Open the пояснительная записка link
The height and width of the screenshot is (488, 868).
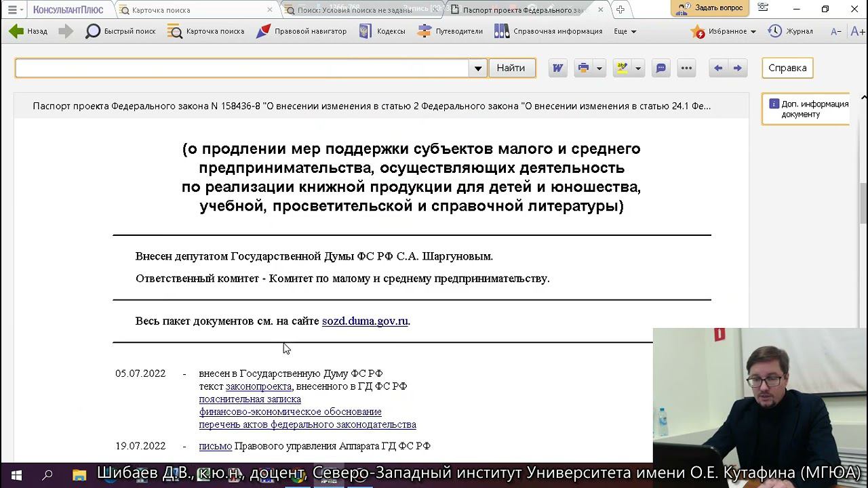(x=250, y=399)
